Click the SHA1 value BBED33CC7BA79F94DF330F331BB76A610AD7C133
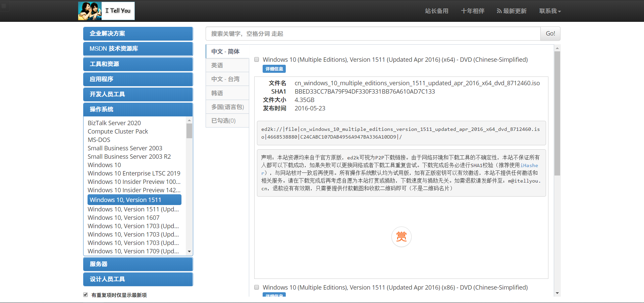The width and height of the screenshot is (644, 303). 365,91
